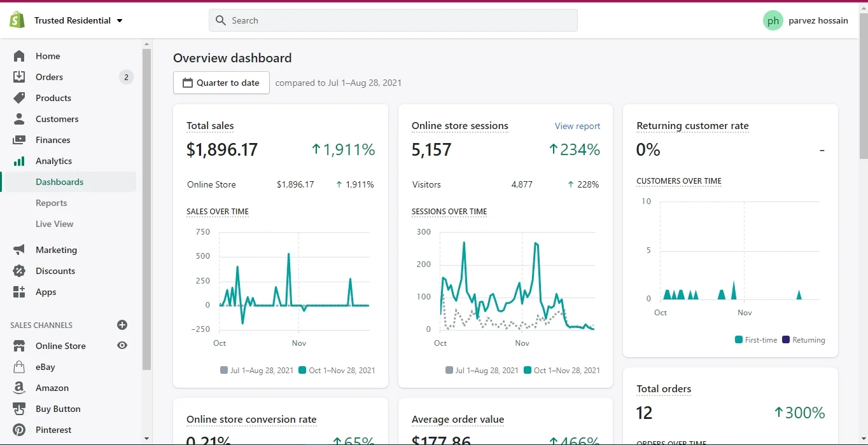Add a sales channel with plus button
Screen dimensions: 868x445
[122, 325]
